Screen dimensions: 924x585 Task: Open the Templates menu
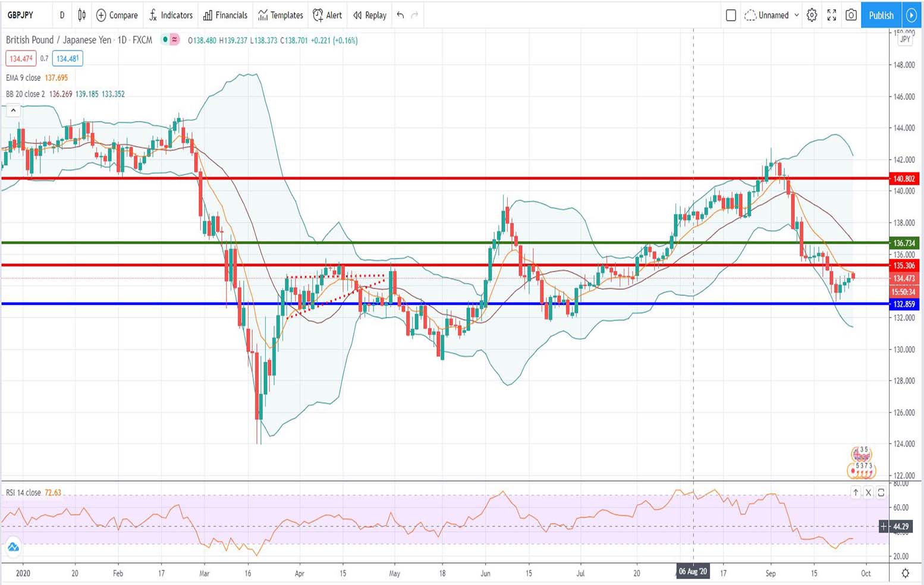[x=279, y=15]
